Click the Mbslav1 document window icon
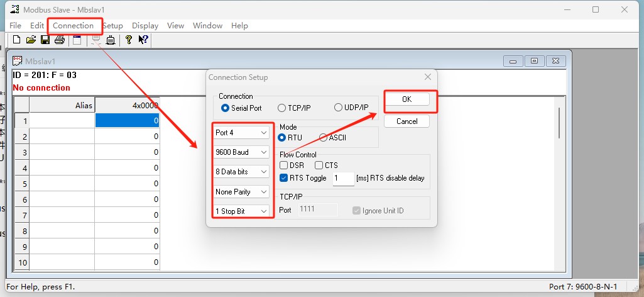This screenshot has width=644, height=297. [18, 61]
